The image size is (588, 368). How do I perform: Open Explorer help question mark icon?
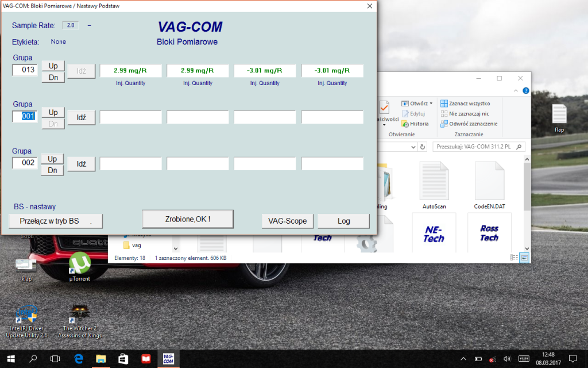[x=526, y=90]
